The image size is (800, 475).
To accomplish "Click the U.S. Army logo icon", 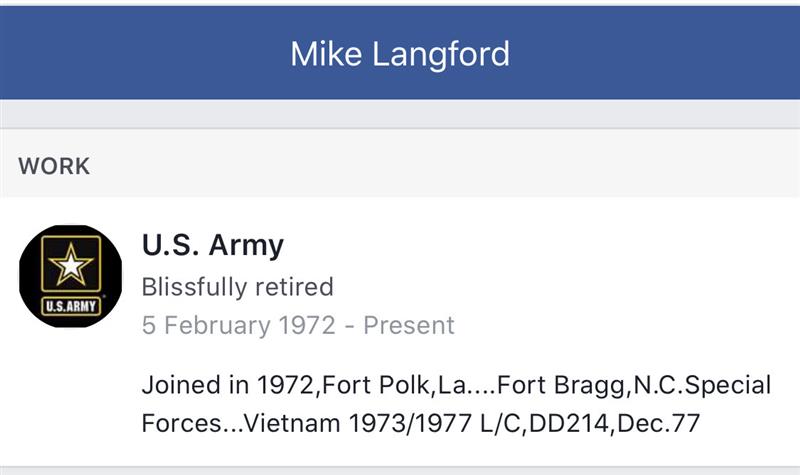I will [70, 275].
